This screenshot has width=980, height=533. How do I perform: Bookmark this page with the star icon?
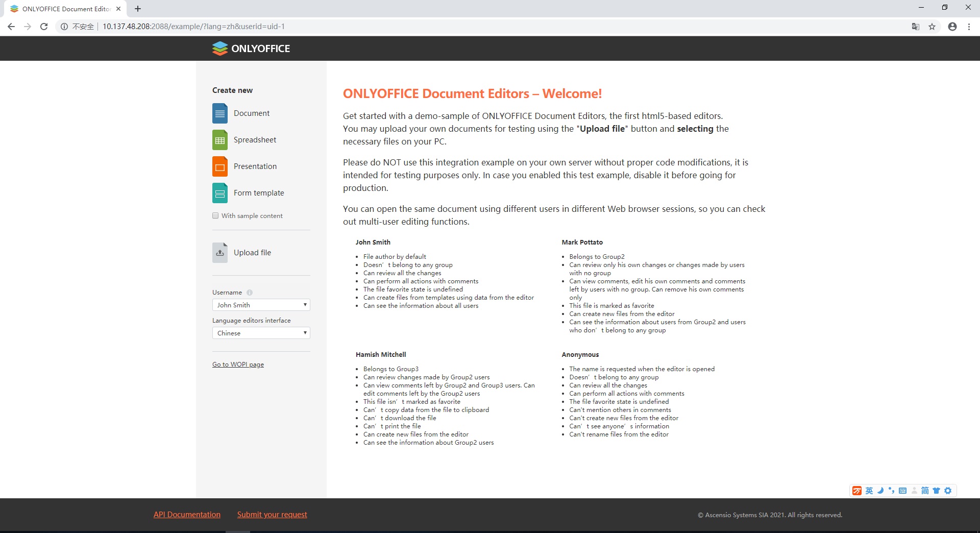(932, 27)
